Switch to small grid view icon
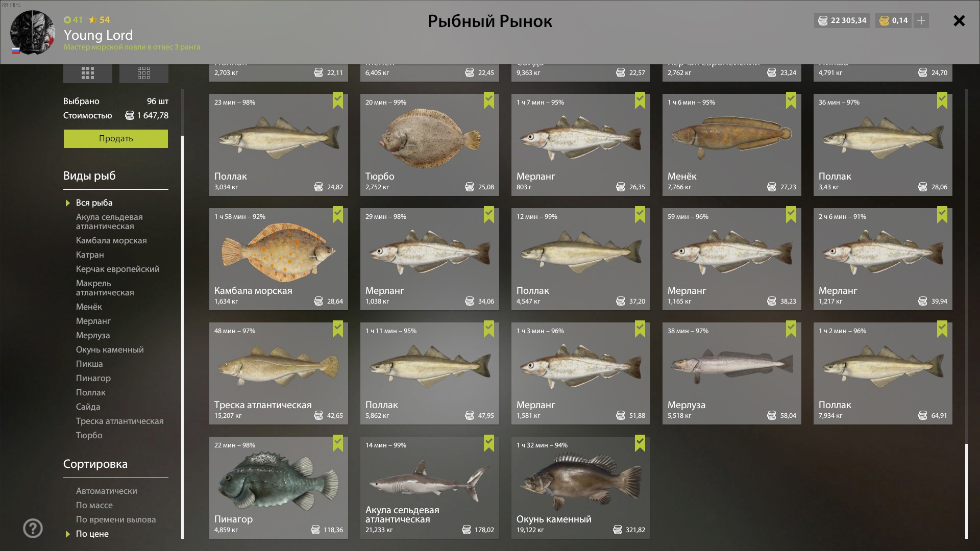 (x=144, y=73)
